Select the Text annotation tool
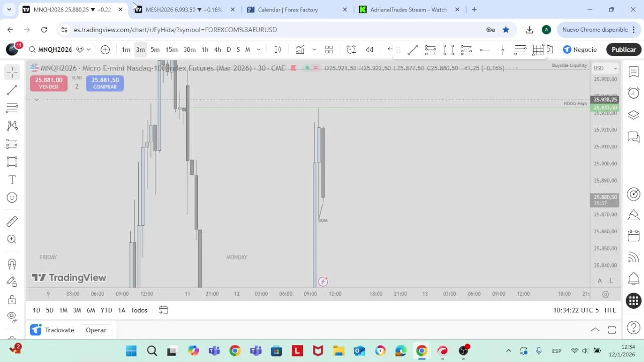The image size is (644, 362). click(x=12, y=179)
